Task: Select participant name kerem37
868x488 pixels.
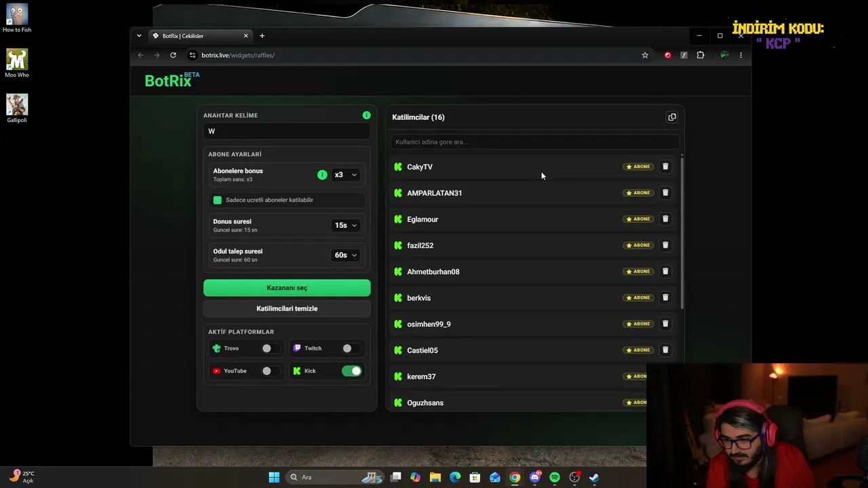Action: [x=421, y=377]
